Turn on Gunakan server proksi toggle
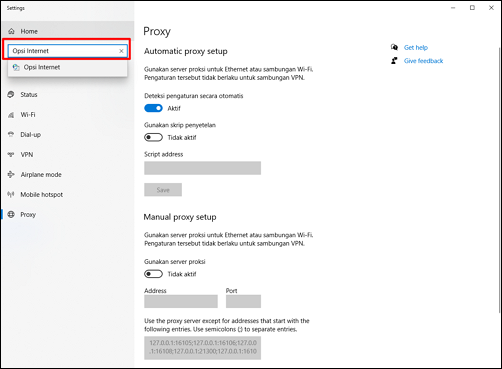 (x=153, y=274)
